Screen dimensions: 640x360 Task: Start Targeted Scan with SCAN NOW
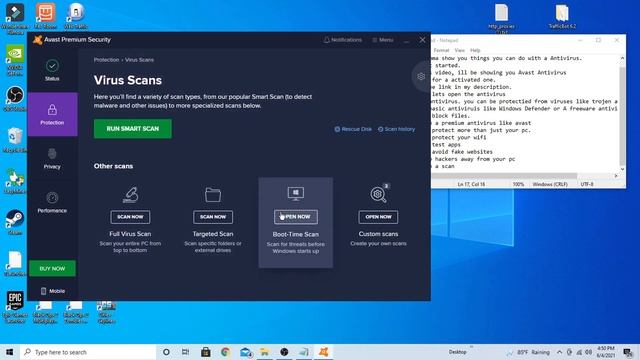(213, 217)
